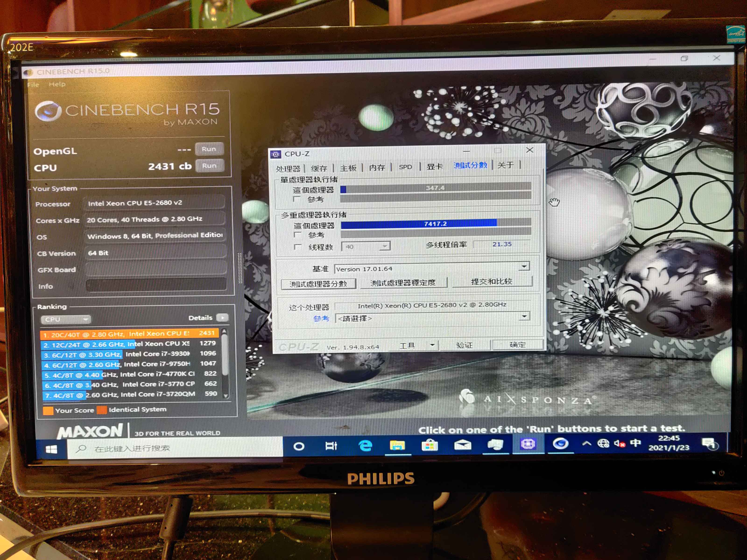The width and height of the screenshot is (747, 560).
Task: Open the clock showing 22:45
Action: tap(669, 443)
